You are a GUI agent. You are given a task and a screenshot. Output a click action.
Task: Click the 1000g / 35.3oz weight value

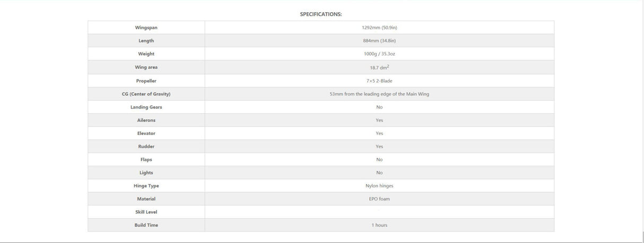(x=379, y=54)
